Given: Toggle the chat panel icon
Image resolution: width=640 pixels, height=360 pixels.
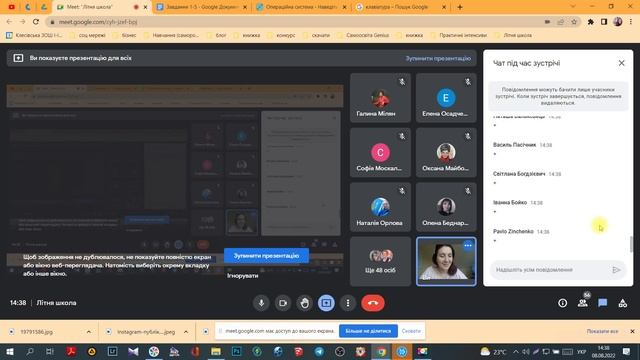Looking at the screenshot, I should tap(602, 303).
